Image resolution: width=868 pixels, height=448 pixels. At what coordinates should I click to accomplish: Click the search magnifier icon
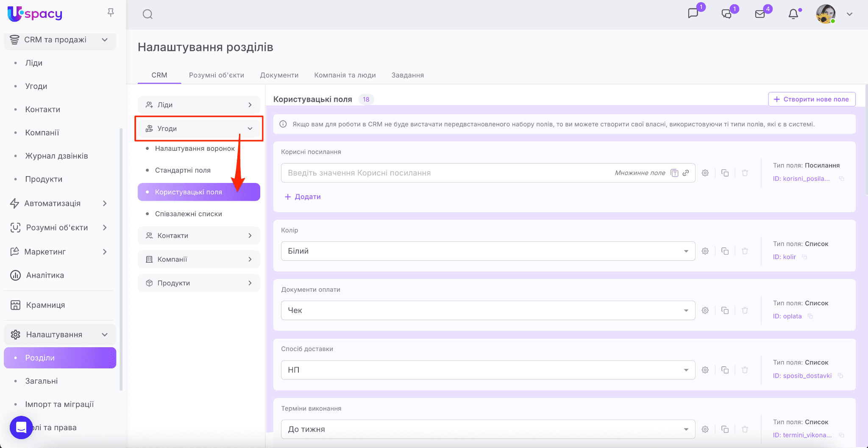147,14
